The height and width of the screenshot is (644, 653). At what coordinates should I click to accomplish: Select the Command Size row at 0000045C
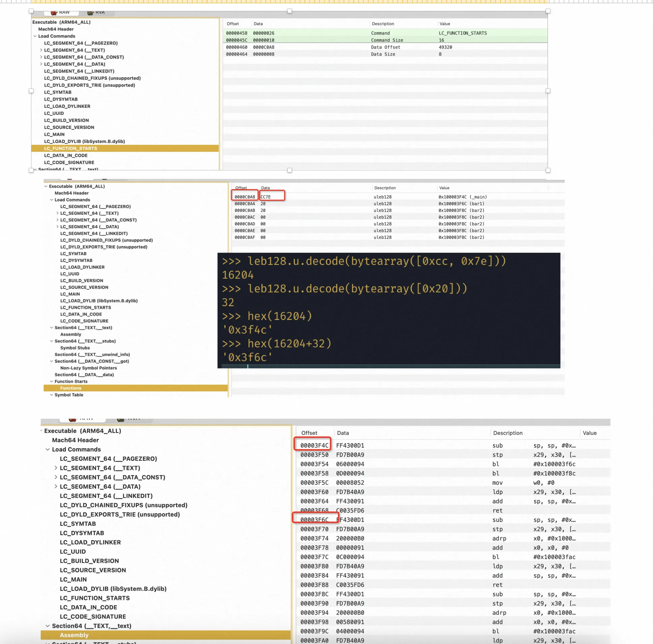385,40
